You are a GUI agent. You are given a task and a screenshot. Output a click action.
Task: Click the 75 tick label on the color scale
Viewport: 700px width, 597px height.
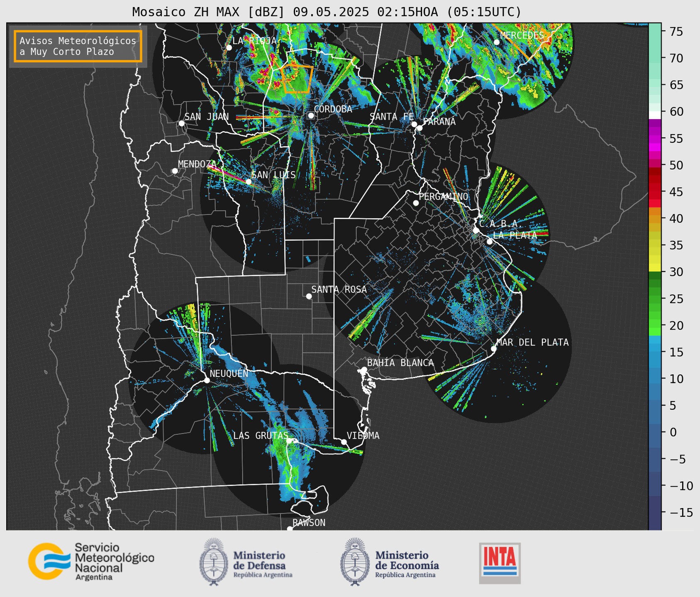coord(676,32)
